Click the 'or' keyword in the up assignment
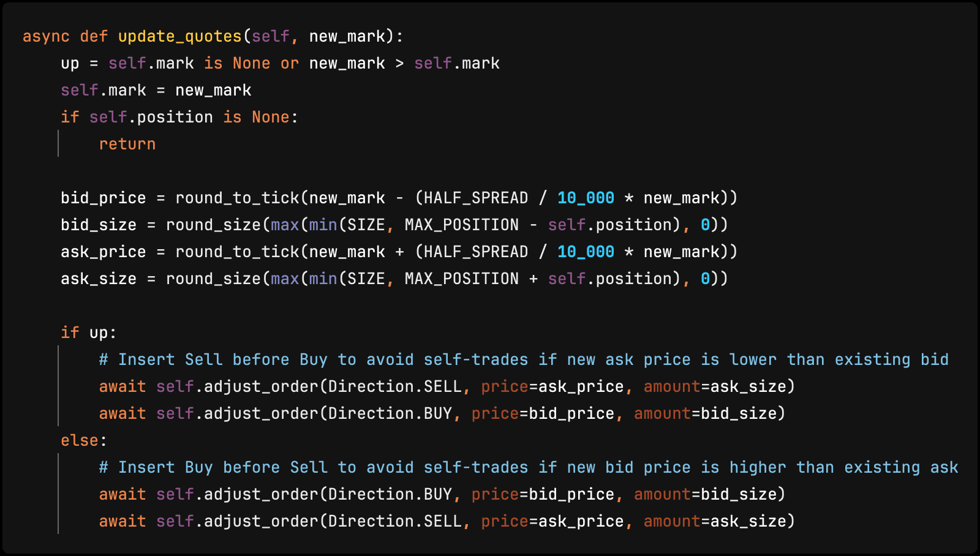980x556 pixels. [x=290, y=64]
